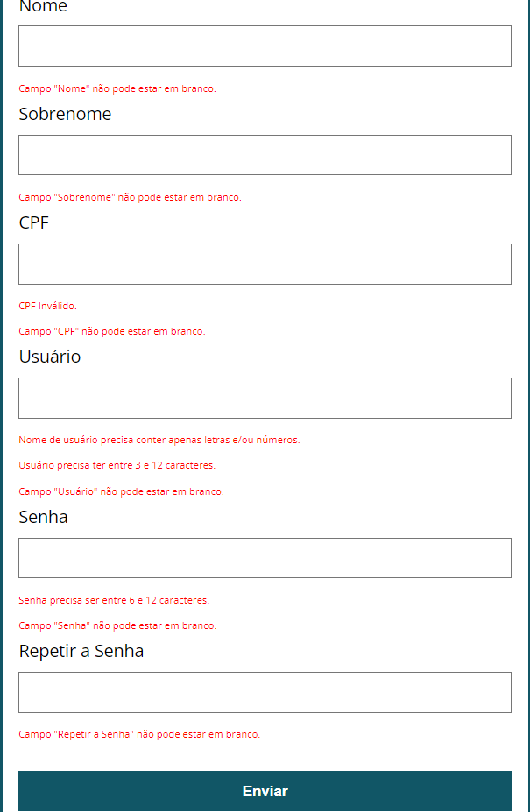This screenshot has width=530, height=812.
Task: Select the CPF field label
Action: pos(33,222)
